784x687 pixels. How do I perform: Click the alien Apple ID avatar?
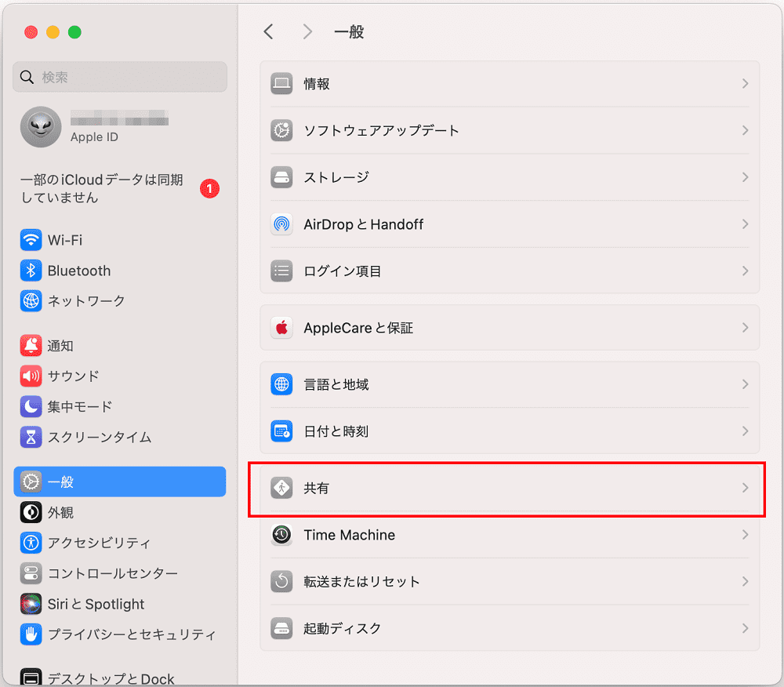click(41, 127)
